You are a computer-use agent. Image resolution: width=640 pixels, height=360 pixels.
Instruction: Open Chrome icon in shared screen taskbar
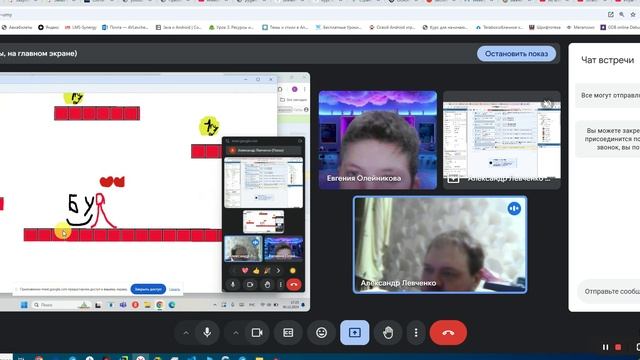(x=160, y=305)
